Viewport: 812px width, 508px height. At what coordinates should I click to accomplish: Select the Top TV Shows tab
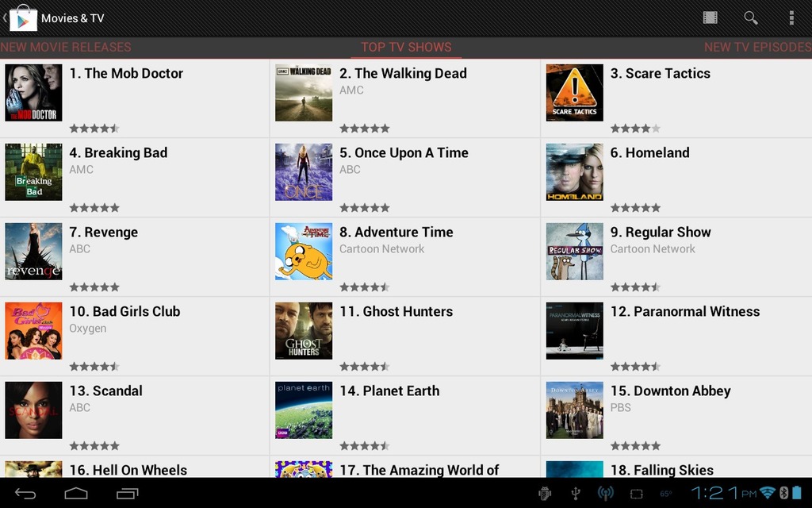(406, 47)
